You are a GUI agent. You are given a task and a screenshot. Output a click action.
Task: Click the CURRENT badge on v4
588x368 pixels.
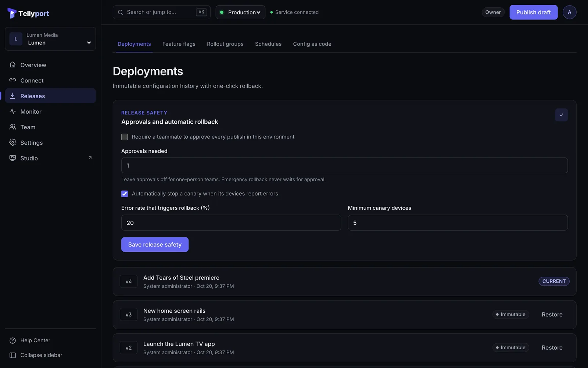coord(554,281)
